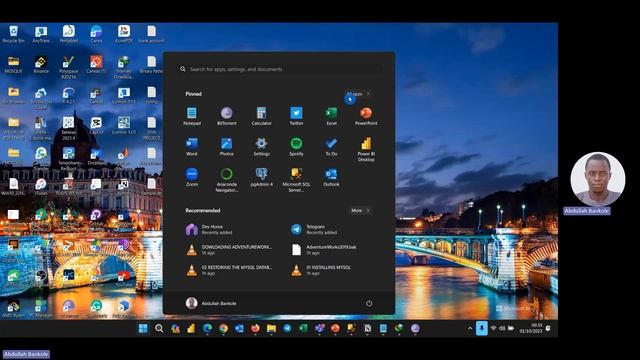Click the Start menu power button
The image size is (640, 360).
[369, 303]
